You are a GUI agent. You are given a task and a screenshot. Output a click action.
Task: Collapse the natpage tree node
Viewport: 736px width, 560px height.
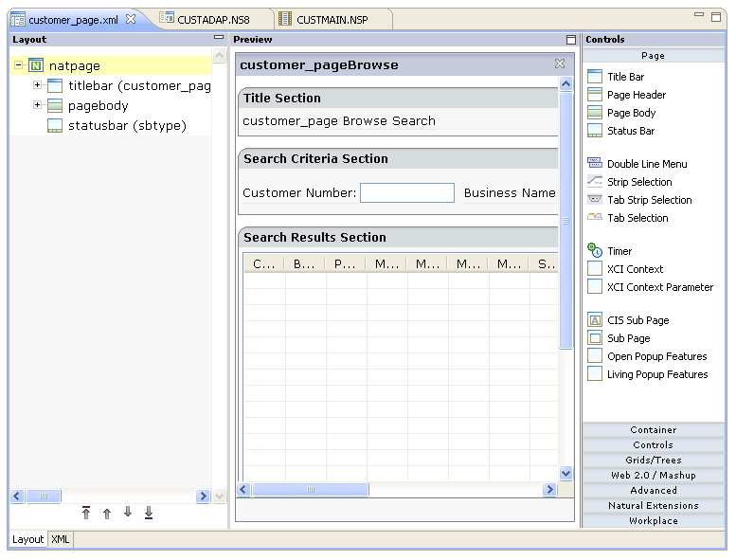pos(19,66)
